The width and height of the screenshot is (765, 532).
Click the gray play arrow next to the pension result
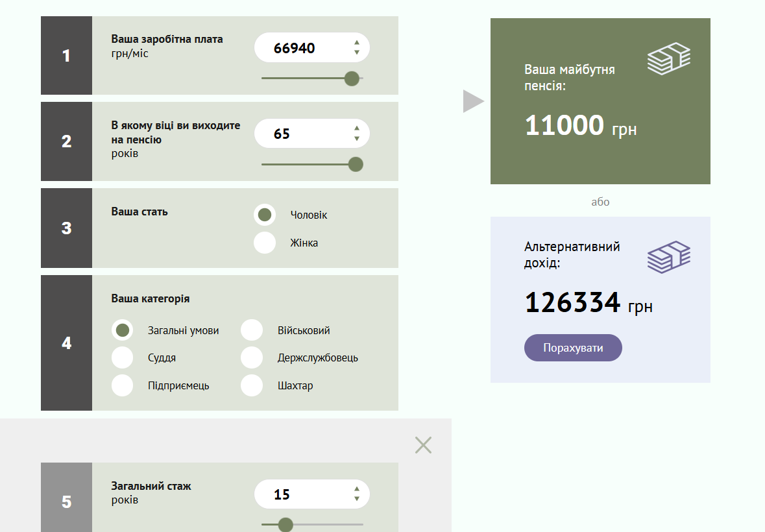coord(473,101)
